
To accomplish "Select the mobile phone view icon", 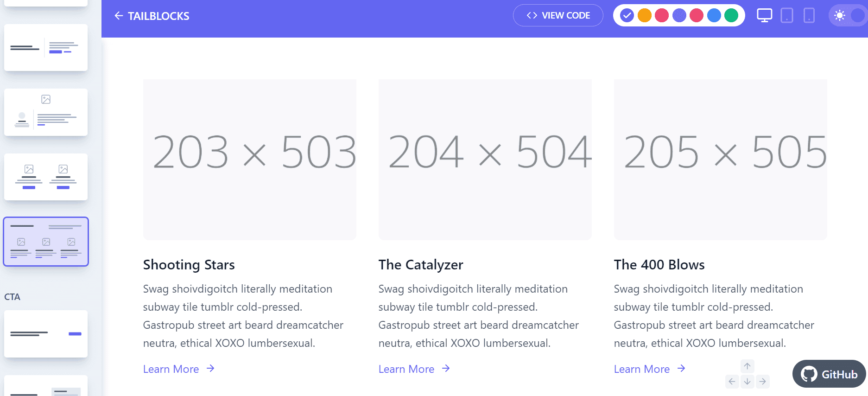I will point(809,16).
